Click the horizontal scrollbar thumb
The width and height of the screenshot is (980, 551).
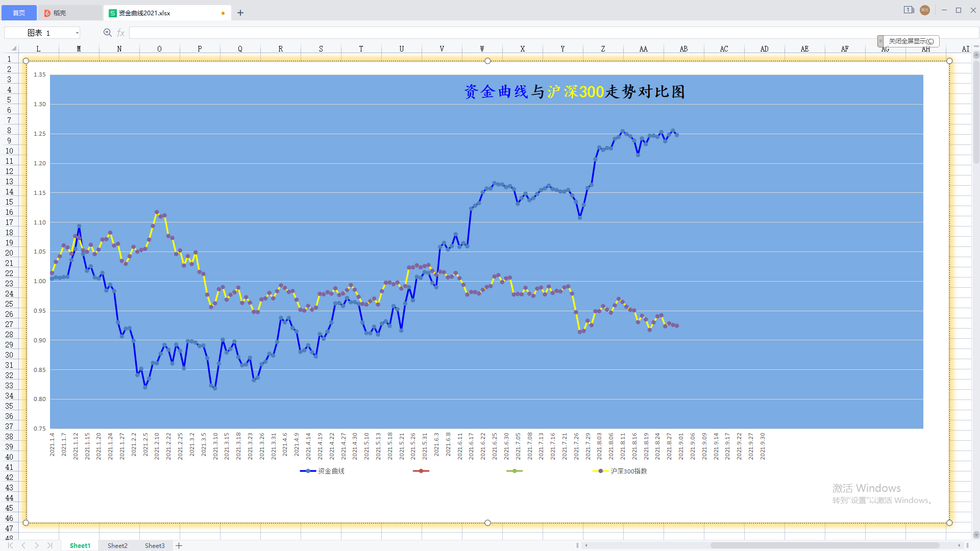(824, 545)
